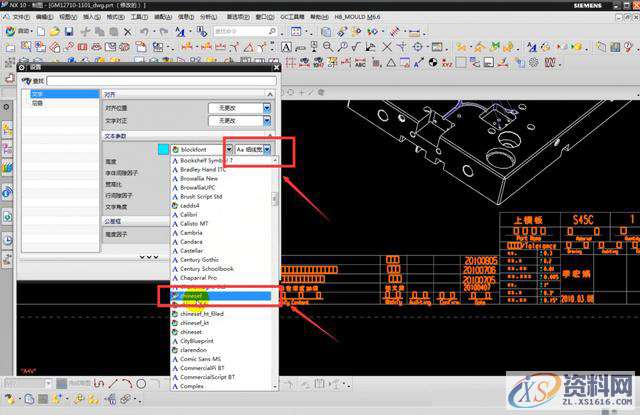Image resolution: width=640 pixels, height=415 pixels.
Task: Open the blockfont font dropdown arrow
Action: (x=227, y=149)
